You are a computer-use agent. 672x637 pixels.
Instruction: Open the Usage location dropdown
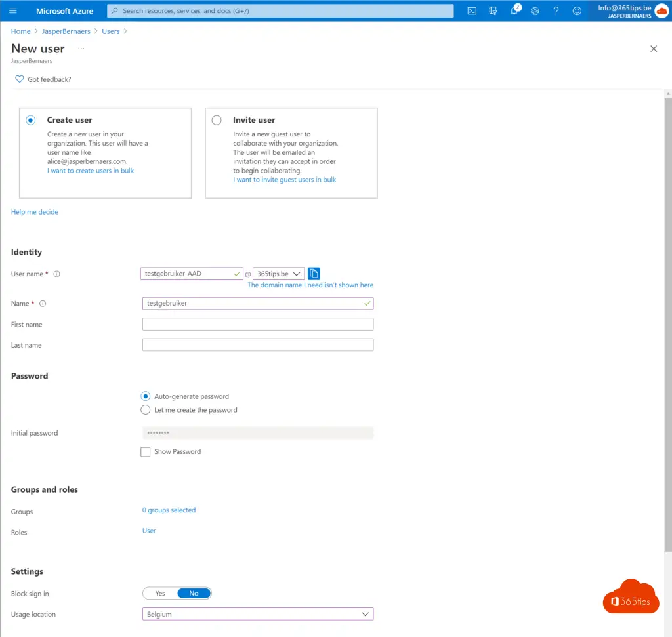click(257, 614)
